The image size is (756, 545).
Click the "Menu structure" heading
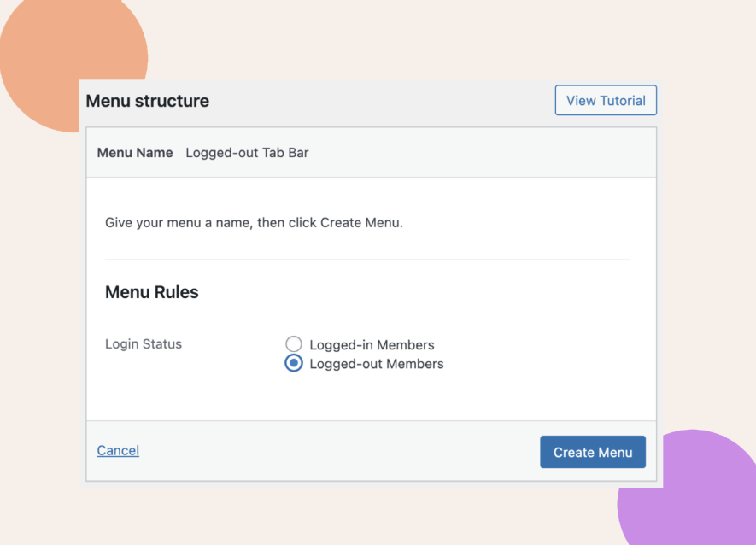pyautogui.click(x=148, y=101)
